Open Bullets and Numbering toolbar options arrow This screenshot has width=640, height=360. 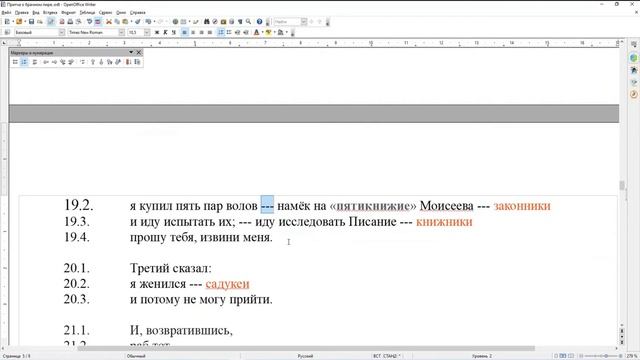pyautogui.click(x=131, y=52)
